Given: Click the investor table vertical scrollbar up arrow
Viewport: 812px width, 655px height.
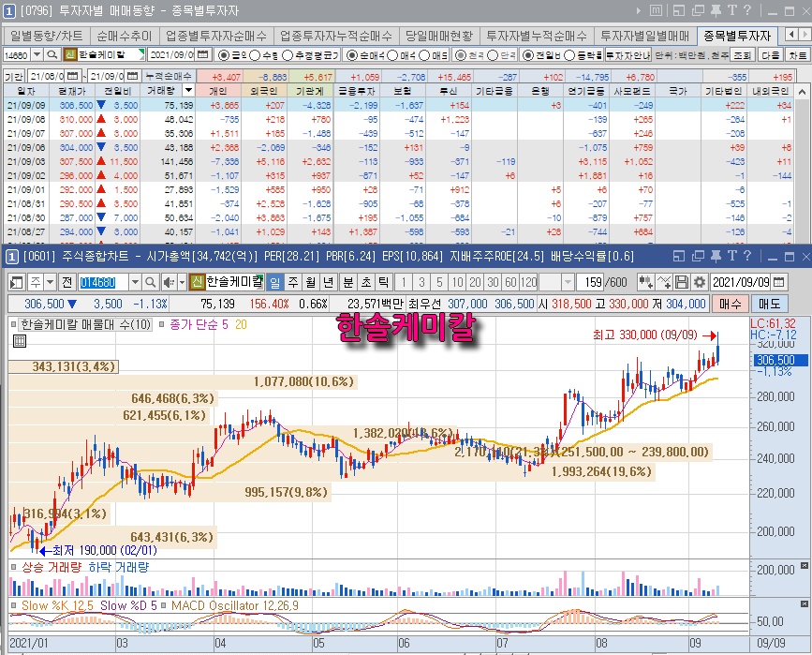Looking at the screenshot, I should [803, 92].
